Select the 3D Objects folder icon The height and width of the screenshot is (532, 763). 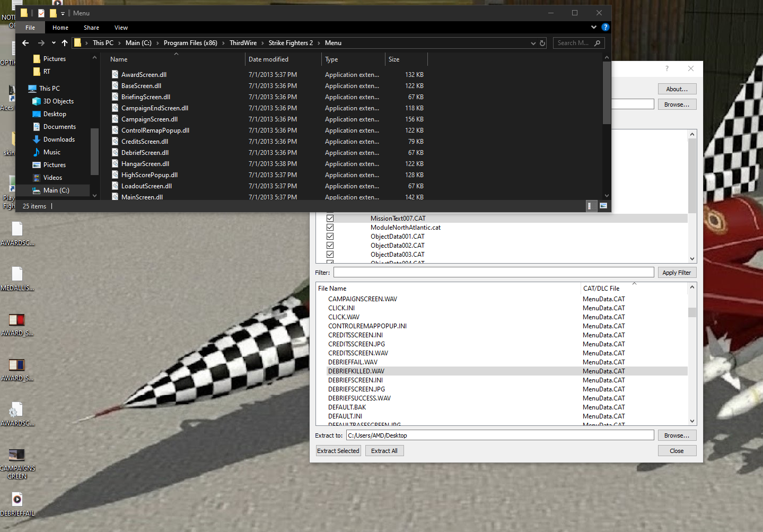pyautogui.click(x=37, y=101)
